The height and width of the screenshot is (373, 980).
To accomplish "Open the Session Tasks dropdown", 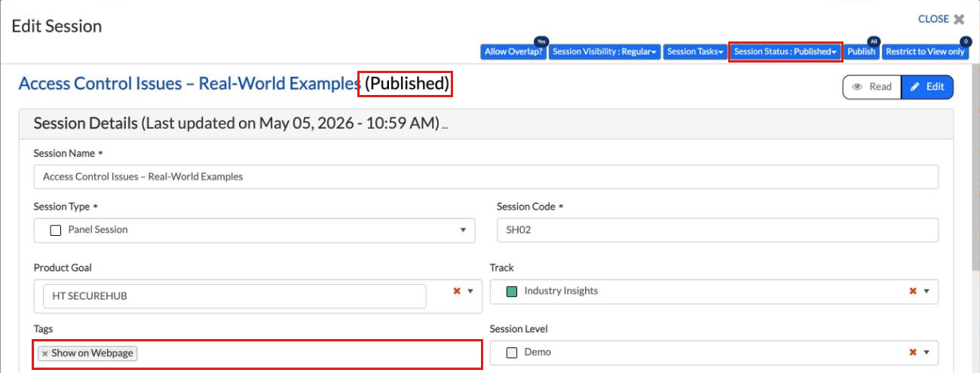I will 695,51.
